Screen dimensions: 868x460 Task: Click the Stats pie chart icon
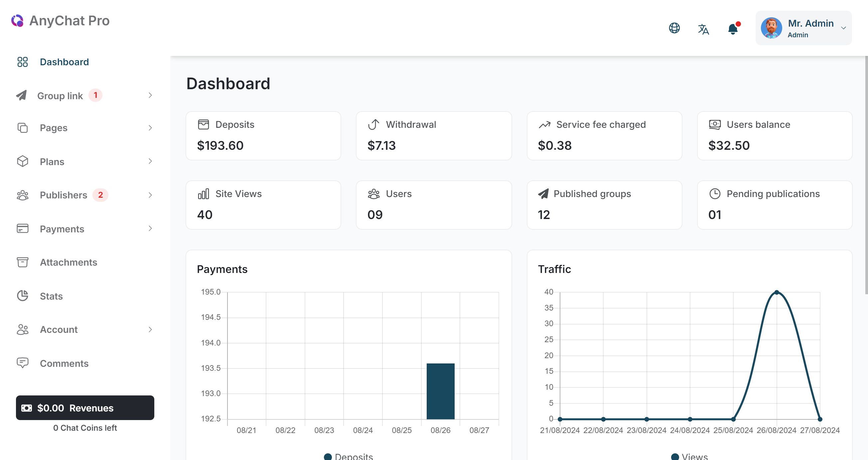point(23,296)
